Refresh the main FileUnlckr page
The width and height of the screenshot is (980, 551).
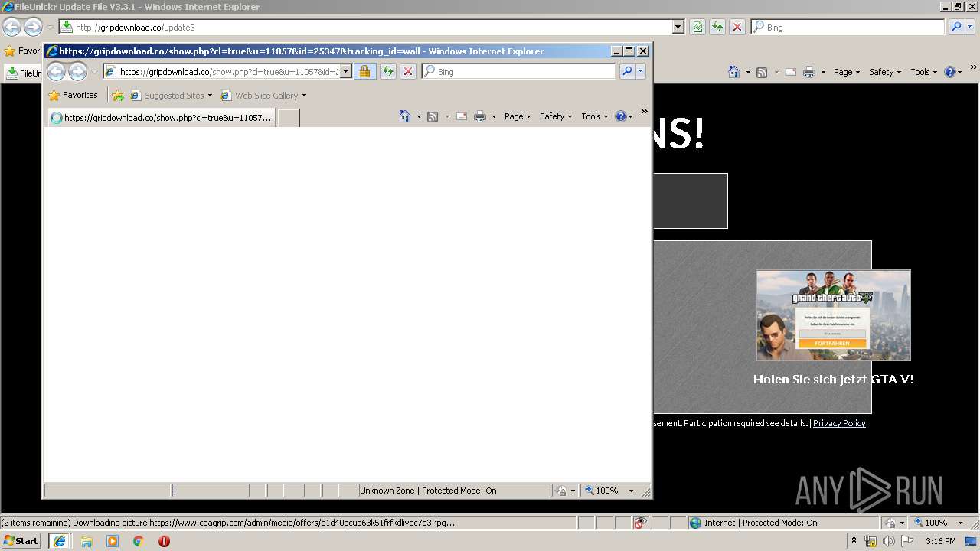(x=717, y=27)
